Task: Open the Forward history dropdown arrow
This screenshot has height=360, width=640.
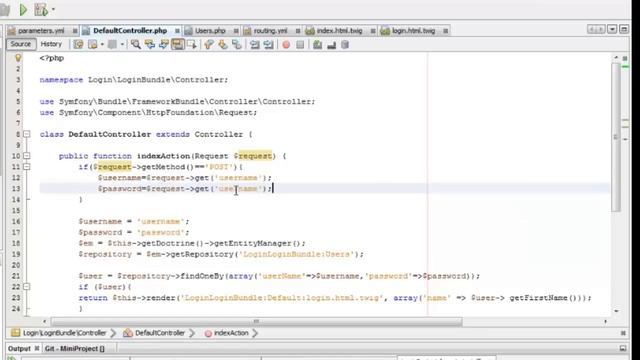Action: [x=122, y=44]
